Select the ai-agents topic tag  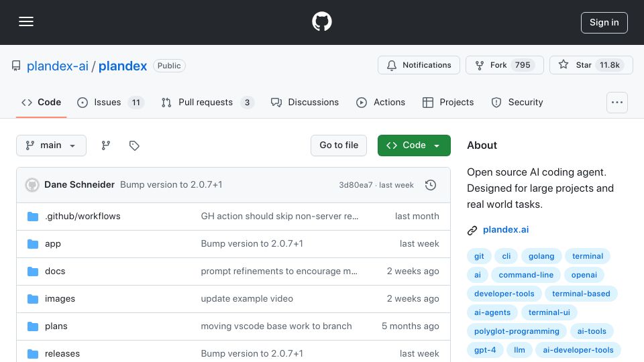492,313
